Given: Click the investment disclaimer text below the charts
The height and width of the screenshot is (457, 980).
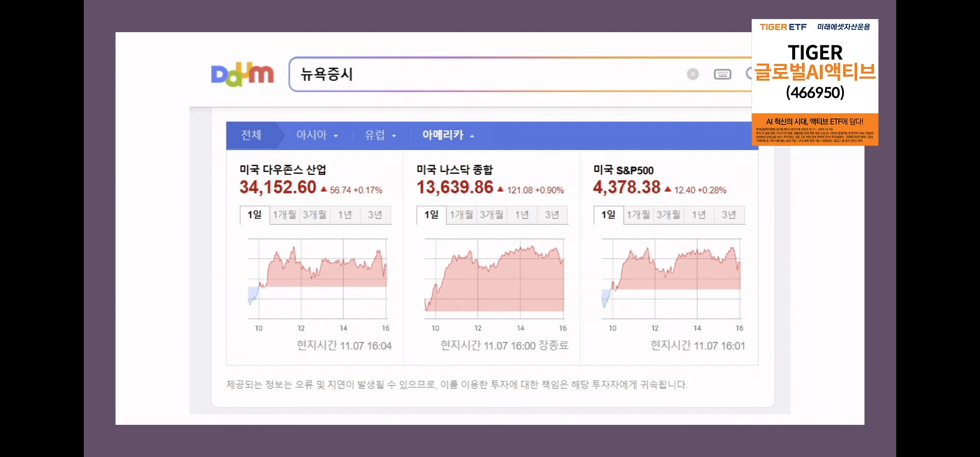Looking at the screenshot, I should 457,385.
